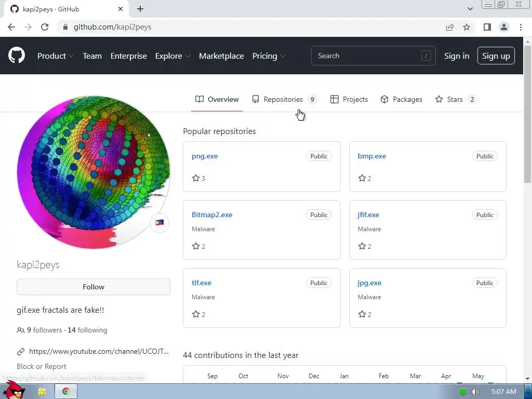Expand the Explore menu
The width and height of the screenshot is (532, 399).
pyautogui.click(x=172, y=56)
